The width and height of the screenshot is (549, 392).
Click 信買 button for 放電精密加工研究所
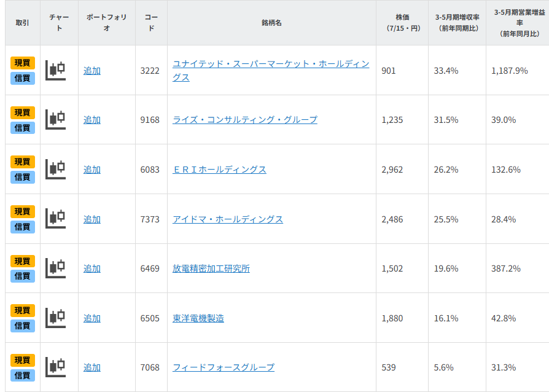click(x=22, y=276)
